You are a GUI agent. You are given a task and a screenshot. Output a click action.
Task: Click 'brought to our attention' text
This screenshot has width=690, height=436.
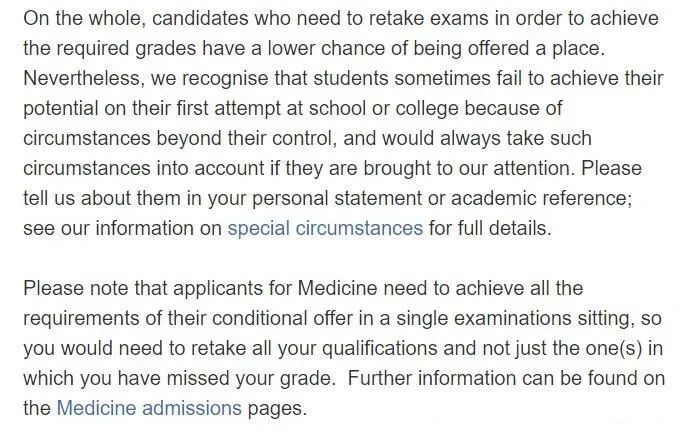[x=469, y=168]
